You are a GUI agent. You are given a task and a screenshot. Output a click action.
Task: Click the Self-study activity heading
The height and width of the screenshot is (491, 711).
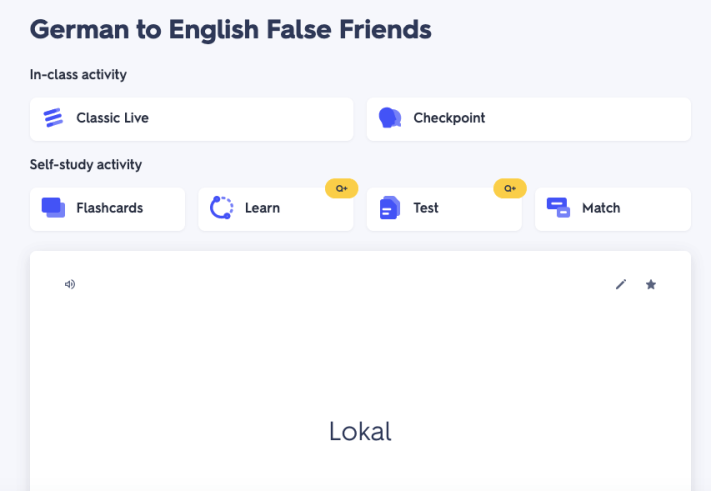tap(86, 164)
